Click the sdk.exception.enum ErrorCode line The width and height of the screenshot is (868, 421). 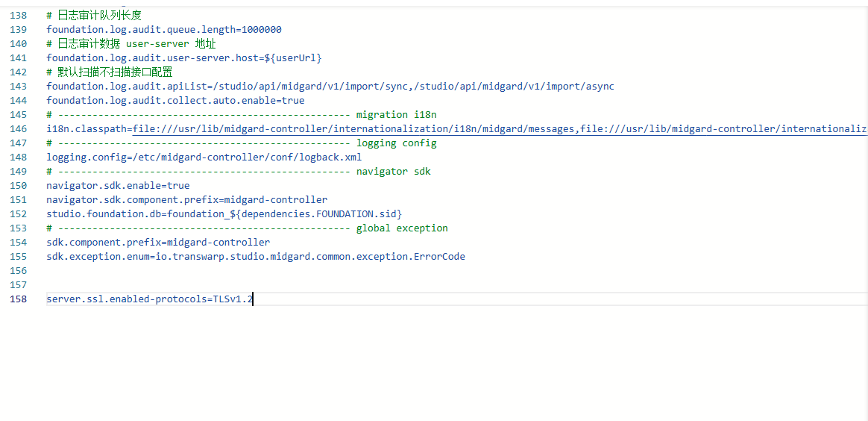click(256, 257)
